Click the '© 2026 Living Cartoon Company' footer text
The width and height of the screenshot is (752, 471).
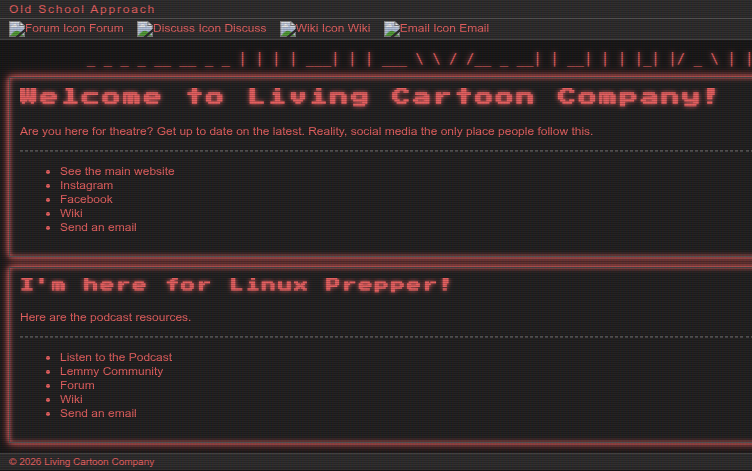82,462
